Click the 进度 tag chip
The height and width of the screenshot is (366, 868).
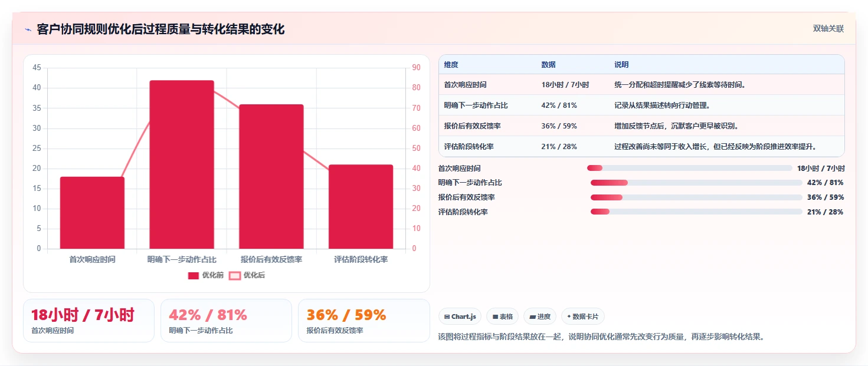click(539, 316)
